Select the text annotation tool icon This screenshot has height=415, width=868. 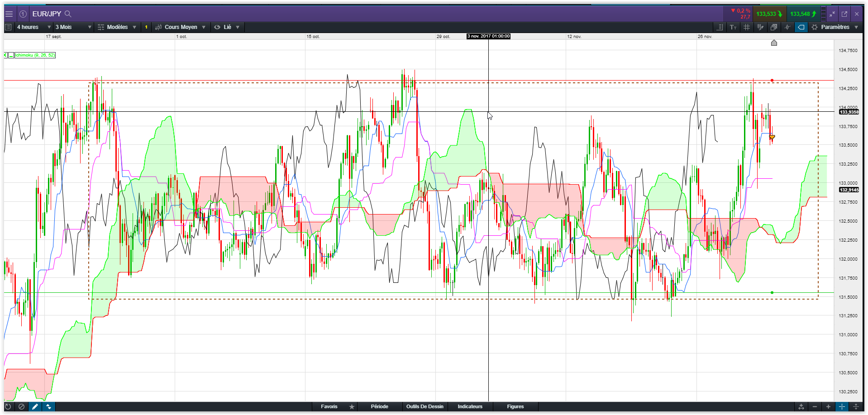(x=733, y=27)
